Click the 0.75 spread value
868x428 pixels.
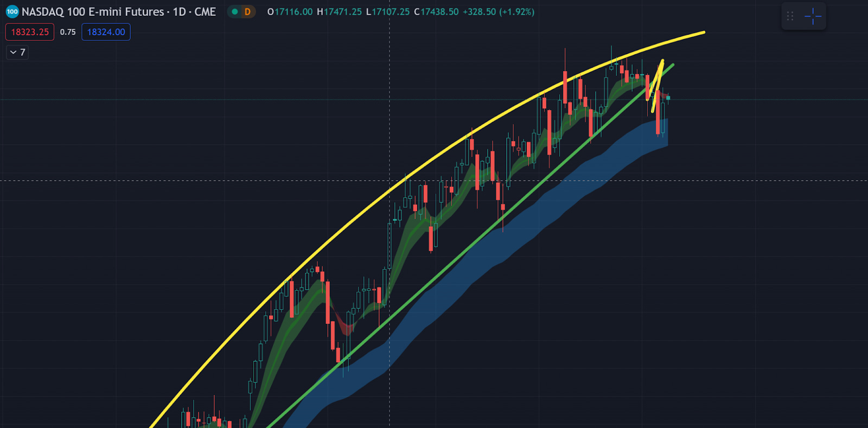pos(68,32)
